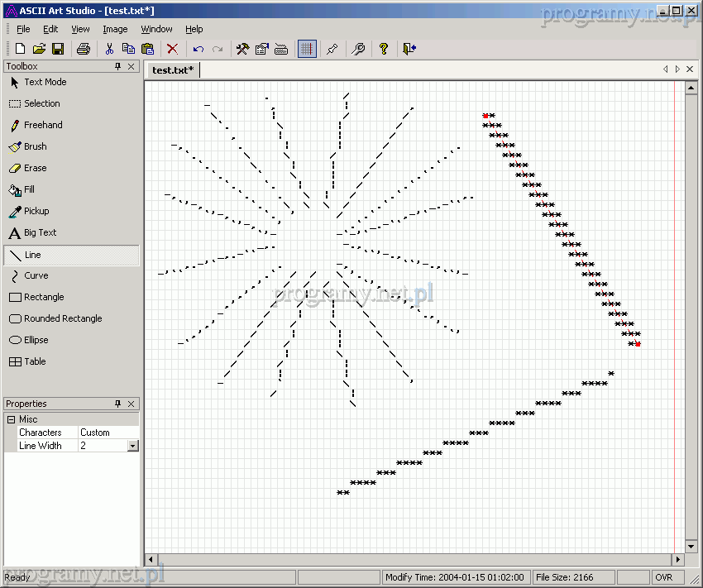Select the Freehand drawing tool
The image size is (703, 588).
pyautogui.click(x=43, y=125)
